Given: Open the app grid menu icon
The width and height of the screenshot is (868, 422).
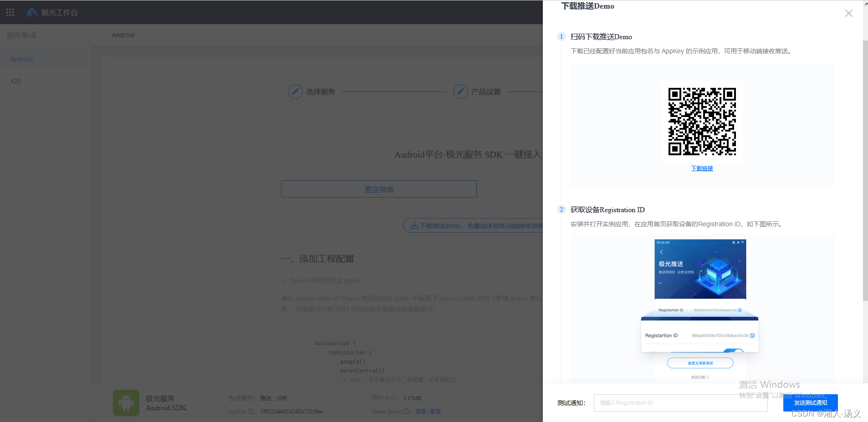Looking at the screenshot, I should pos(10,12).
